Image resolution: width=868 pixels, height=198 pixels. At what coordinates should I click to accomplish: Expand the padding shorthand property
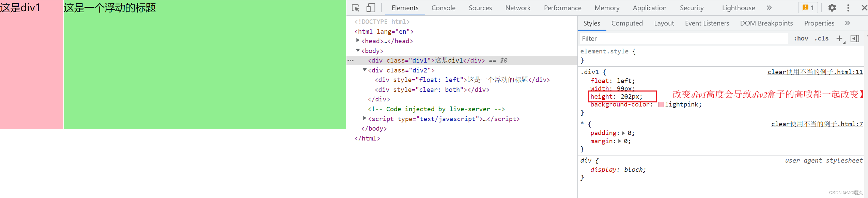point(623,133)
